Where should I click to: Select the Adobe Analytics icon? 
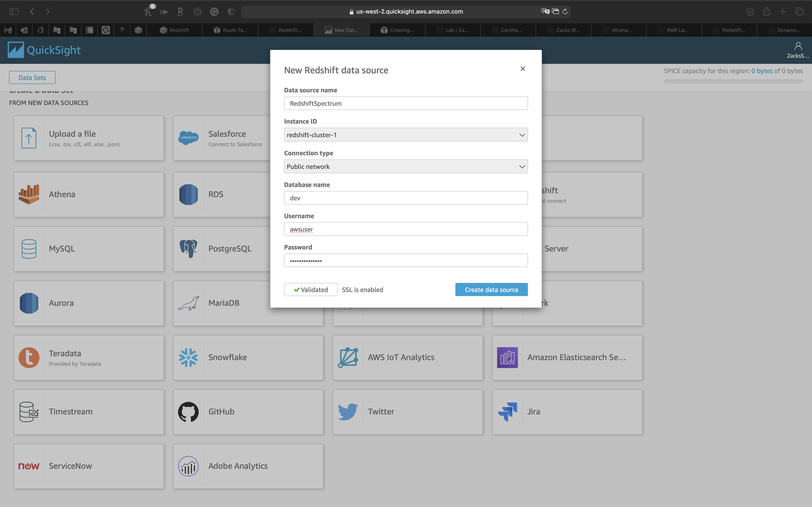coord(188,466)
